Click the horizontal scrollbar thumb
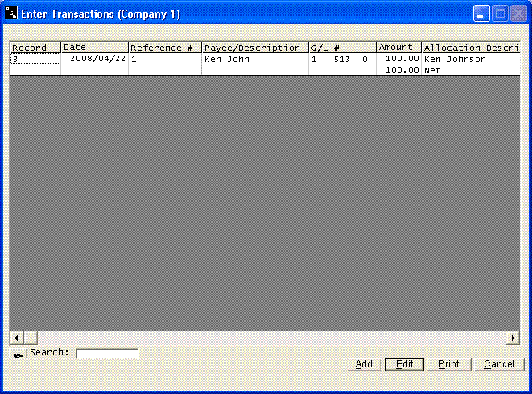The width and height of the screenshot is (532, 394). pyautogui.click(x=31, y=338)
